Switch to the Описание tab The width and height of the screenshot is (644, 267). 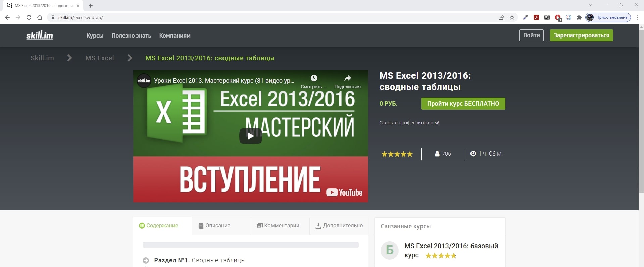click(221, 226)
